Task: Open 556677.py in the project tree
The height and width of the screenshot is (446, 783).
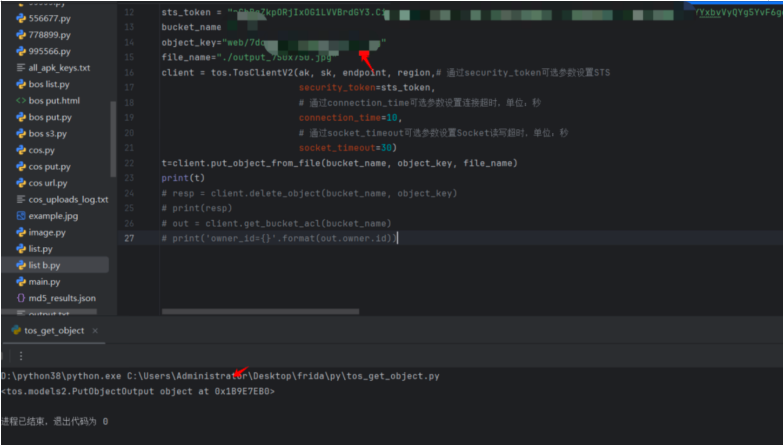Action: tap(49, 18)
